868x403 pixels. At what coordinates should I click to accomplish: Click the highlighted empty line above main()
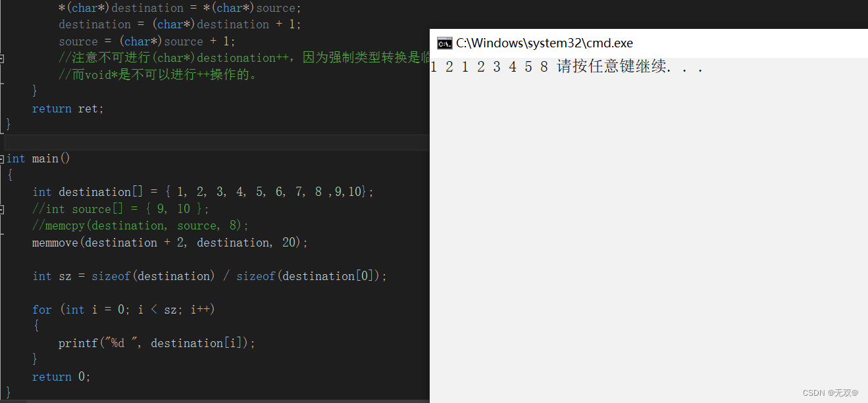click(x=217, y=142)
